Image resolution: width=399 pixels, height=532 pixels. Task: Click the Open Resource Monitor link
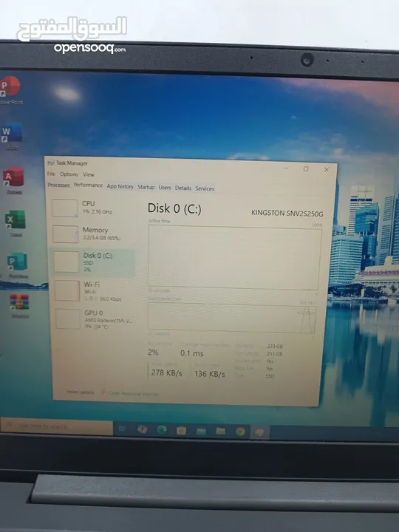coord(134,394)
